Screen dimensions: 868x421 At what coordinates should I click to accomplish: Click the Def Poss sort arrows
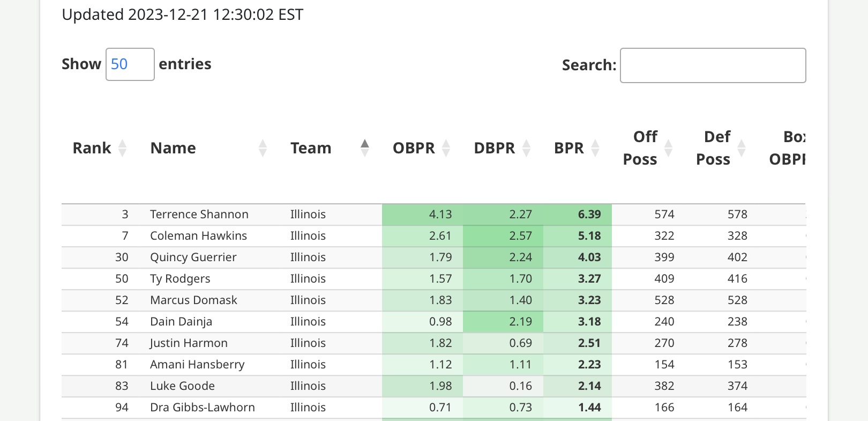tap(742, 148)
